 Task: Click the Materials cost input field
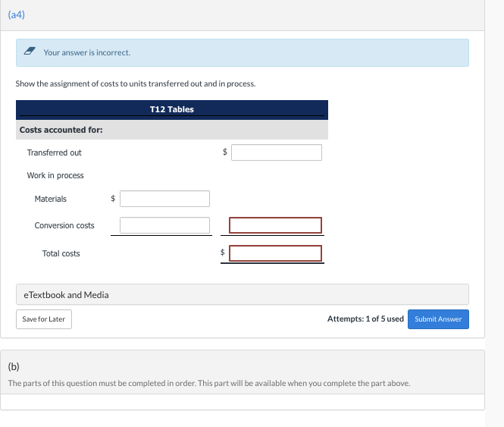(164, 199)
